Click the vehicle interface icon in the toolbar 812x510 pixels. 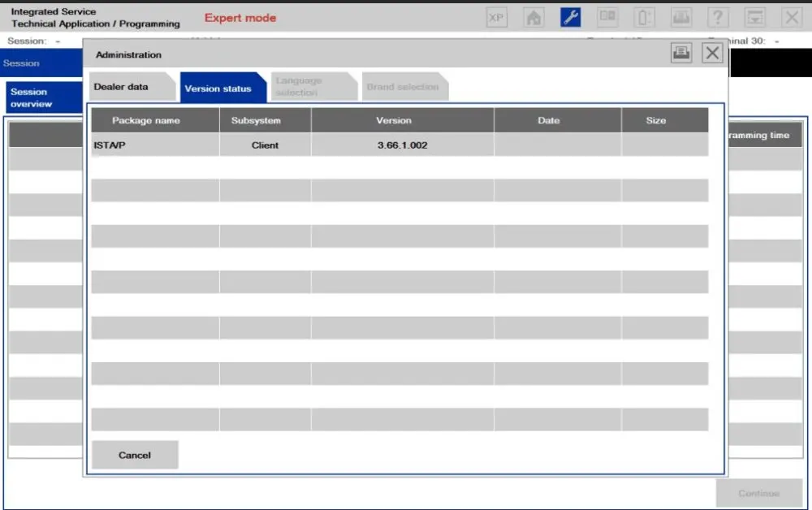pos(644,16)
